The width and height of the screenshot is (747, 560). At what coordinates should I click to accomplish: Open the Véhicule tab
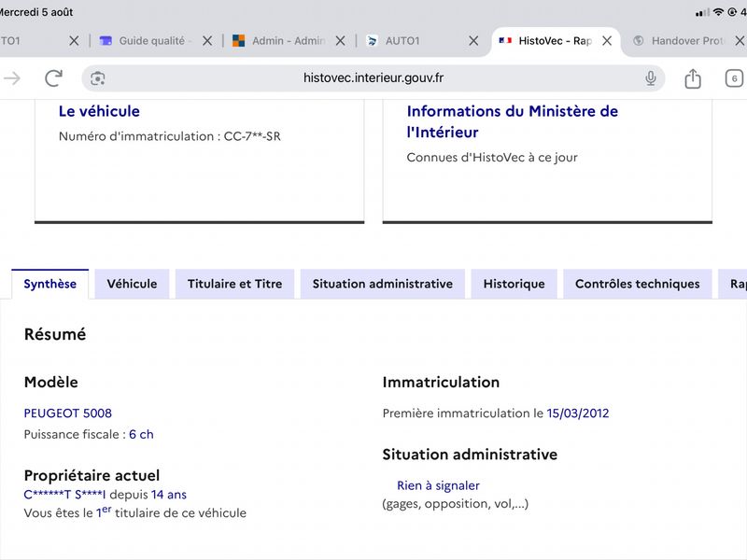point(132,284)
